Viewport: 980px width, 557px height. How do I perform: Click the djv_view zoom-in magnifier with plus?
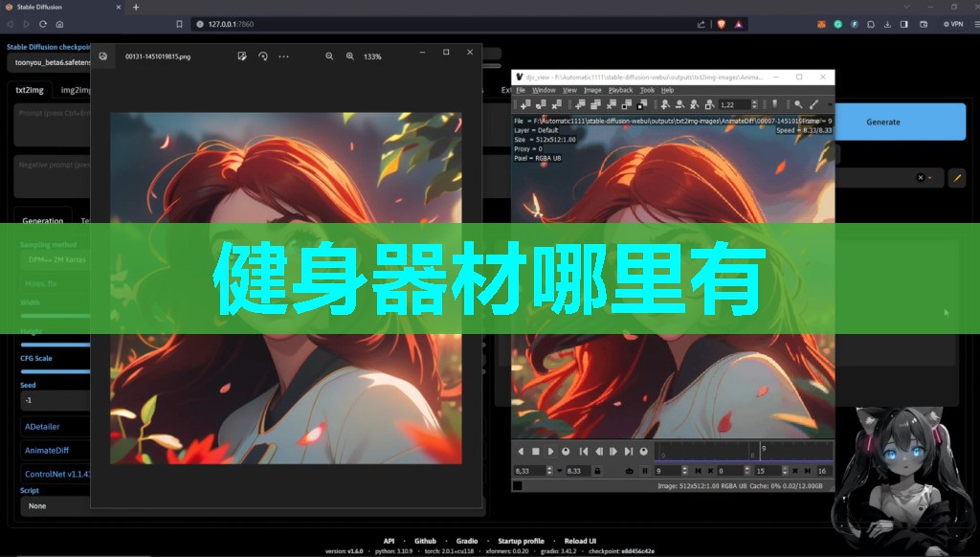666,104
